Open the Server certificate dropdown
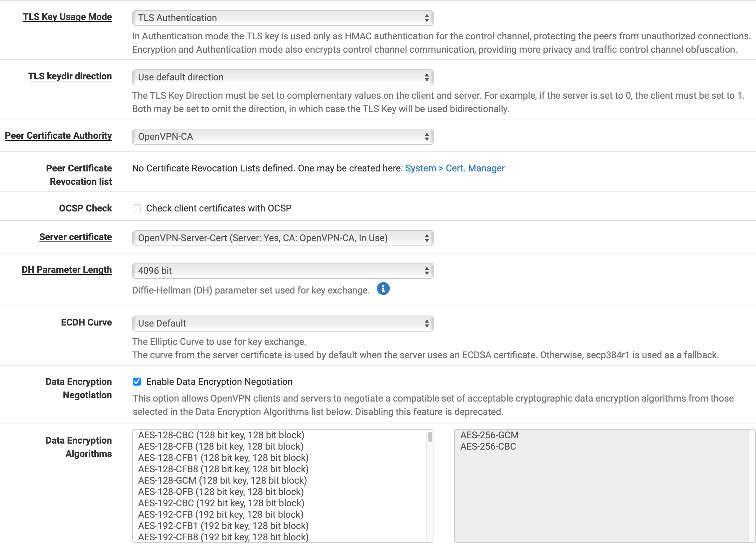 tap(283, 238)
